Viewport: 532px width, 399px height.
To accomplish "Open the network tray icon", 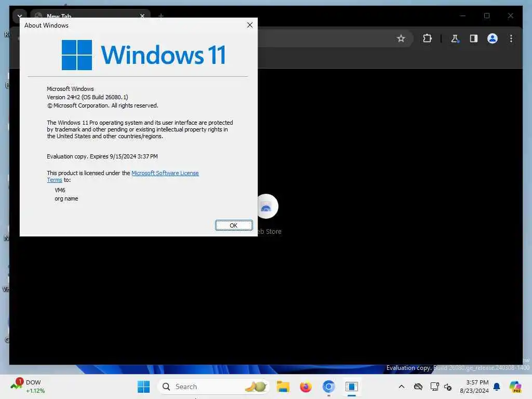I will (x=434, y=387).
